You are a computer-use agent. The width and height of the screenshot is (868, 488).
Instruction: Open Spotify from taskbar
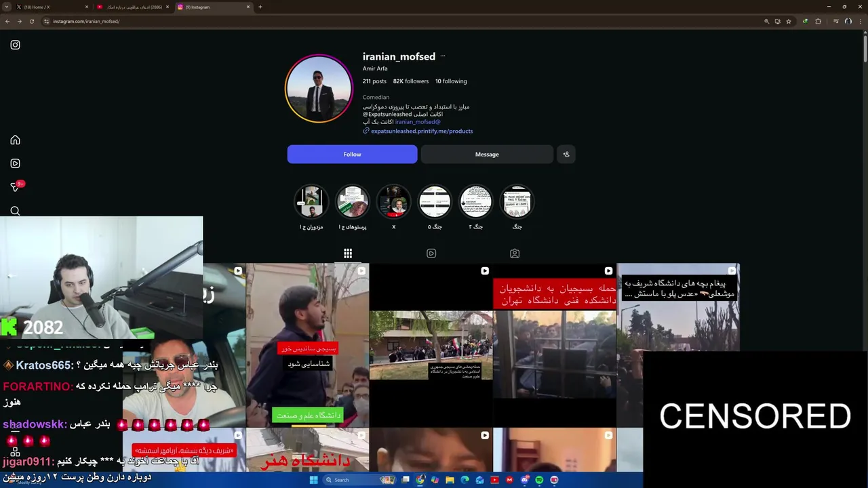[539, 480]
